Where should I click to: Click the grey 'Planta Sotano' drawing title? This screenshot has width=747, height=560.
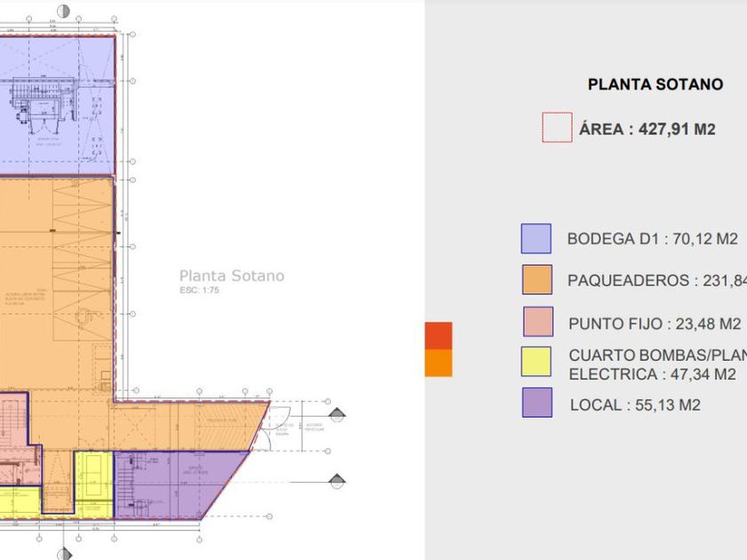pos(231,276)
